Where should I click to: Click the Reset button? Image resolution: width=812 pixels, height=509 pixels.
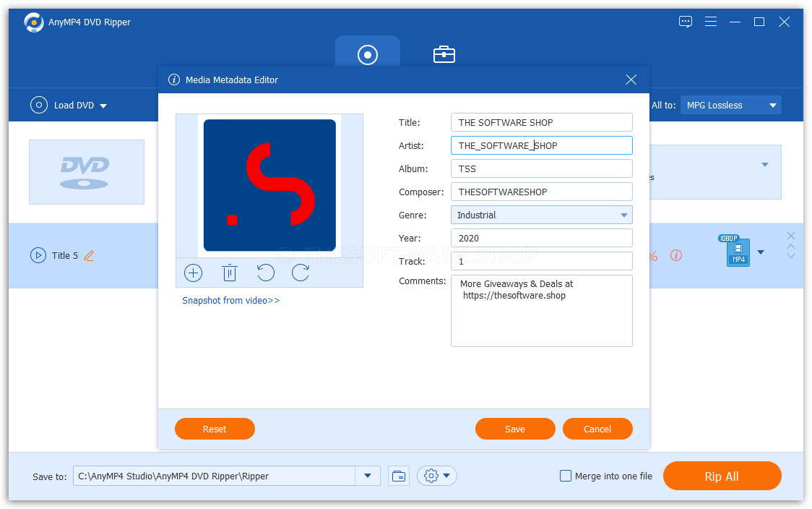pyautogui.click(x=215, y=429)
